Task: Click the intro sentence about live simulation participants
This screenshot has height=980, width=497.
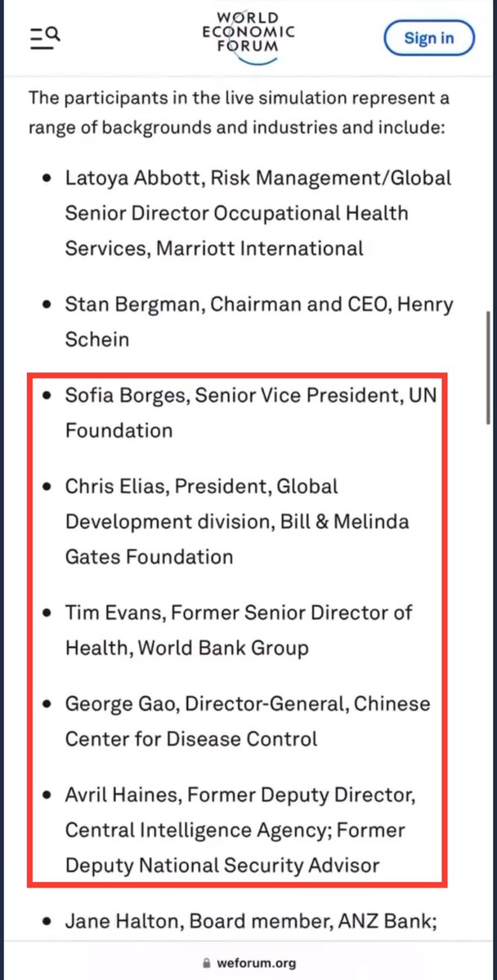Action: coord(239,114)
